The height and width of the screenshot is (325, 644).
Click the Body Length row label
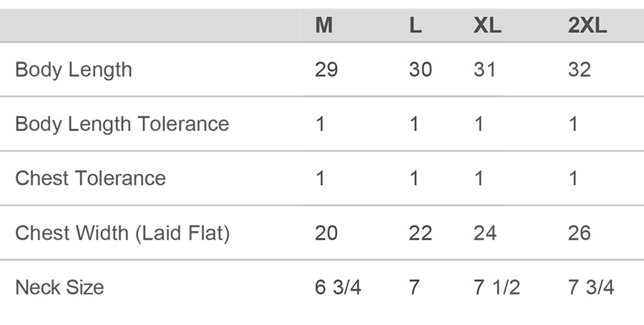pos(74,69)
